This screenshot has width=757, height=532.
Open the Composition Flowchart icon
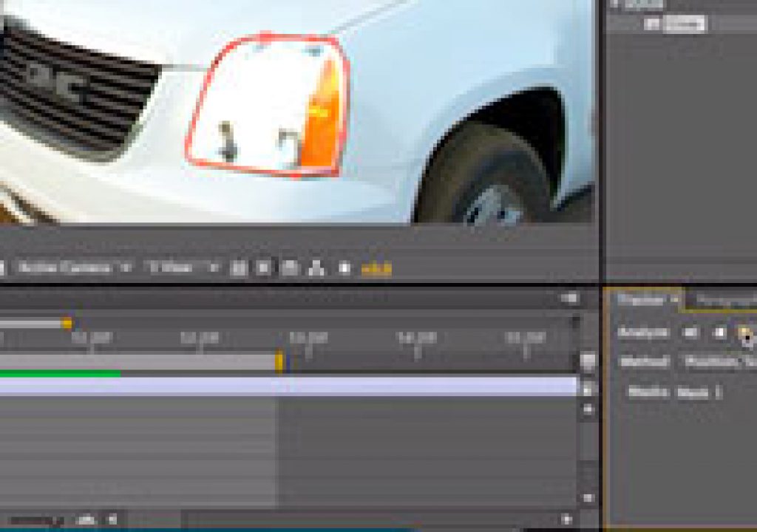point(316,268)
